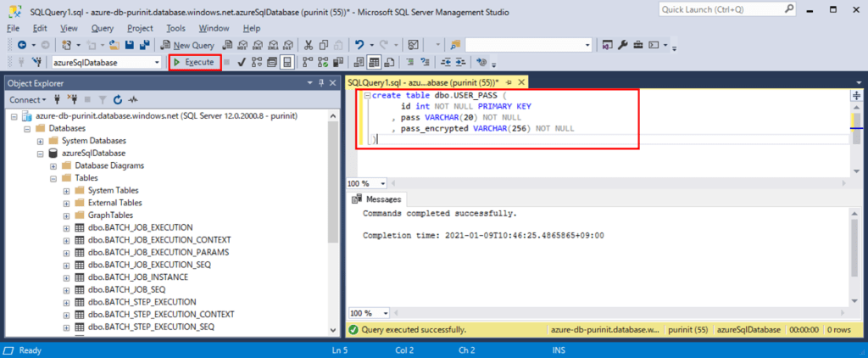Collapse the azureSqlDatabase node
The image size is (868, 358).
tap(41, 153)
